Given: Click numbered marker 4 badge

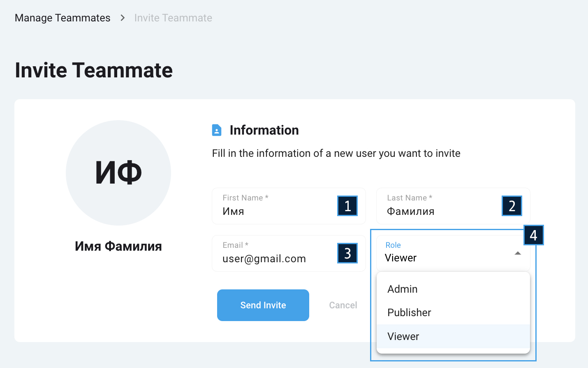Looking at the screenshot, I should click(x=533, y=235).
